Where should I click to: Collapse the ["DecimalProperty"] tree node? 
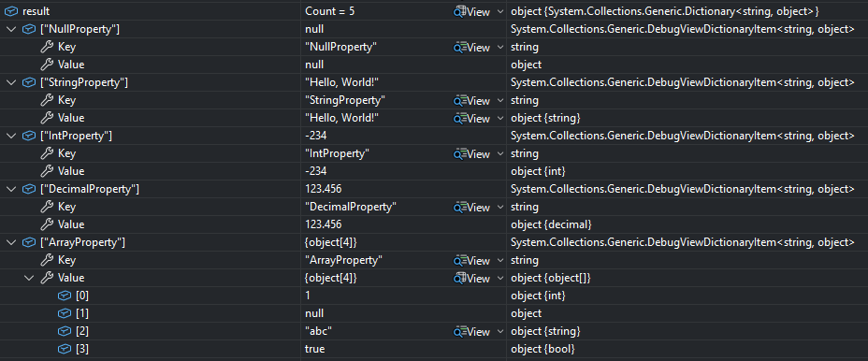(11, 189)
